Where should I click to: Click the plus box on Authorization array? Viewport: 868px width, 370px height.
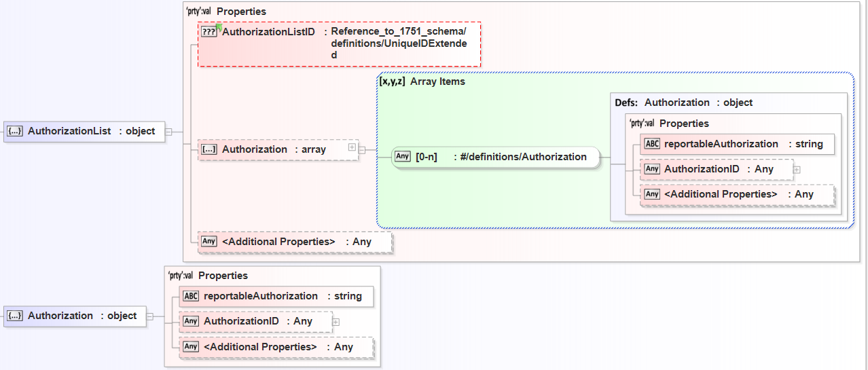(x=352, y=147)
